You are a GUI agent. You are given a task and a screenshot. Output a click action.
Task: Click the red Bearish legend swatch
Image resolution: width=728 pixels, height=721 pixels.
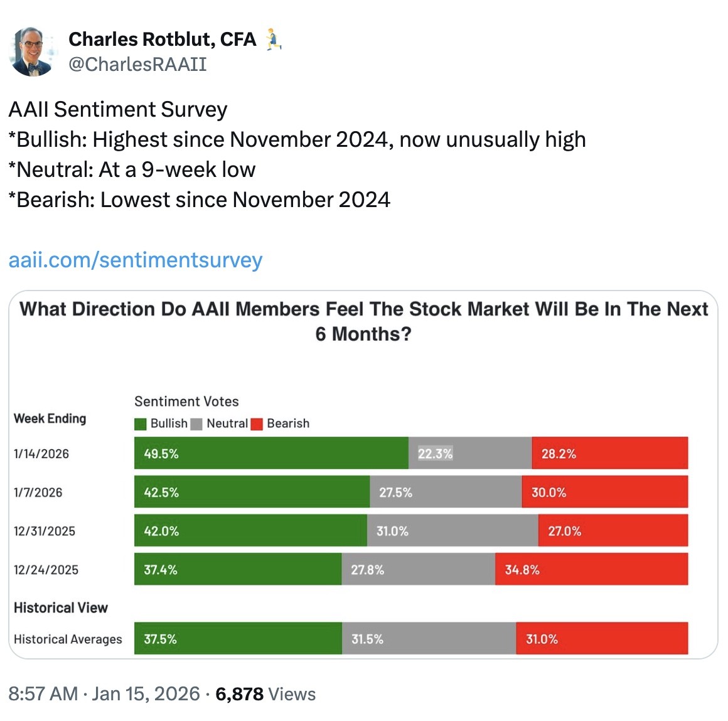(x=257, y=424)
